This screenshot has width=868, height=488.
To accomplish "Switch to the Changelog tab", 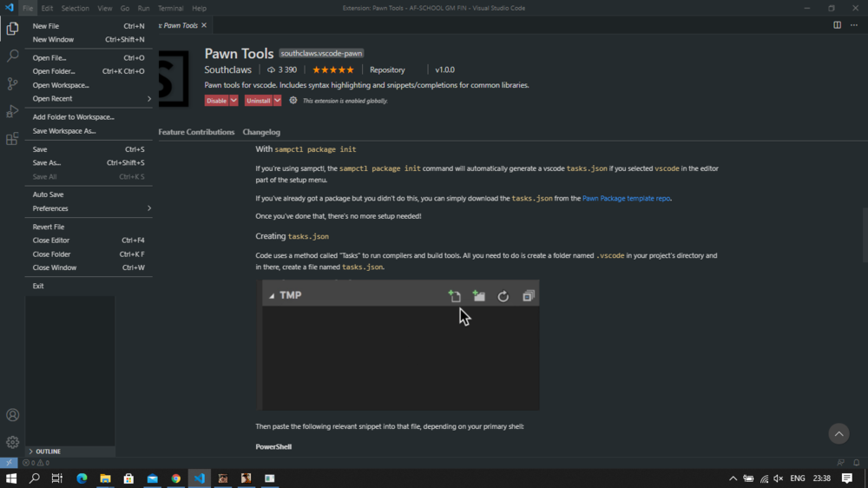I will 261,132.
